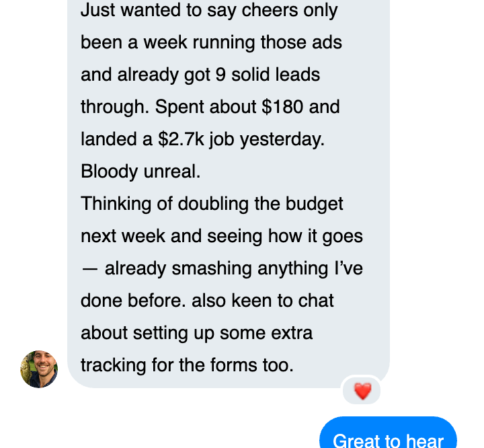Screen dimensions: 484x448
Task: Click the words "done before." in the message
Action: [133, 301]
